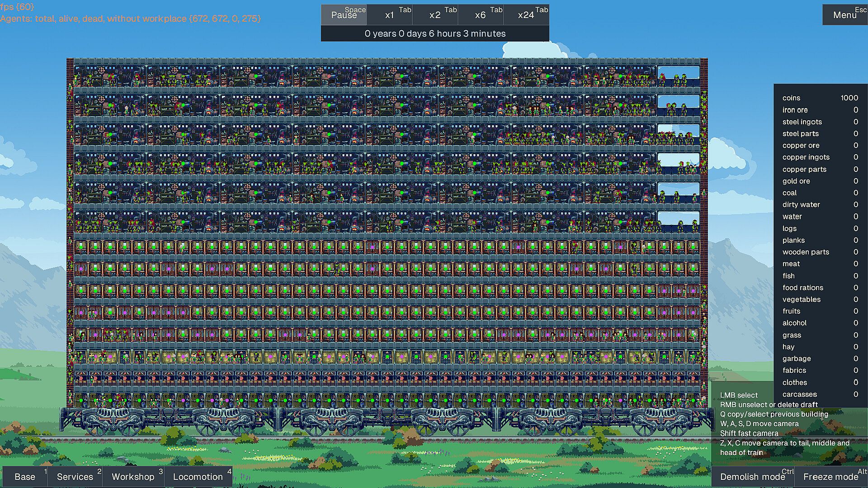This screenshot has width=868, height=488.
Task: Click the fish resource row
Action: [x=820, y=275]
